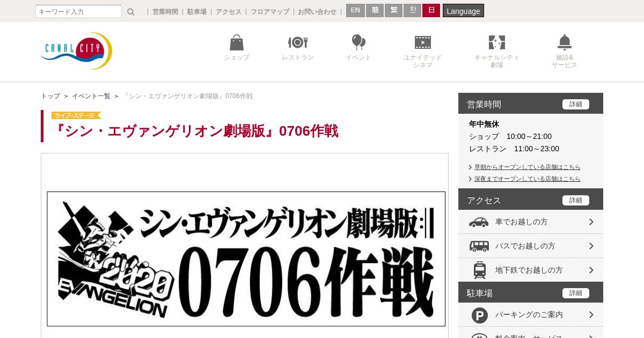
Task: Open the Language dropdown button
Action: coord(463,11)
